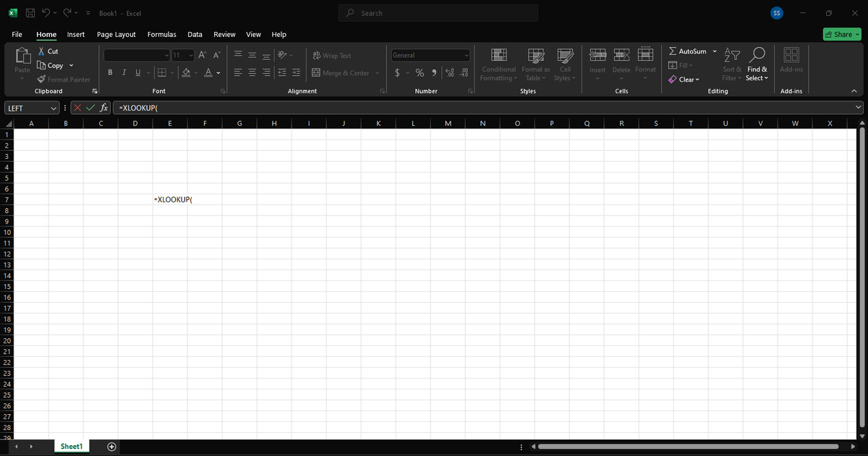Open the Data menu tab
The height and width of the screenshot is (456, 868).
coord(195,34)
